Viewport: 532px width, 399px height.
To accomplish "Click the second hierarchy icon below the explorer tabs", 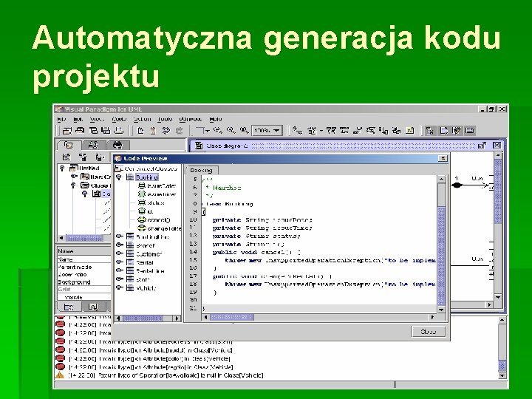I will (83, 157).
